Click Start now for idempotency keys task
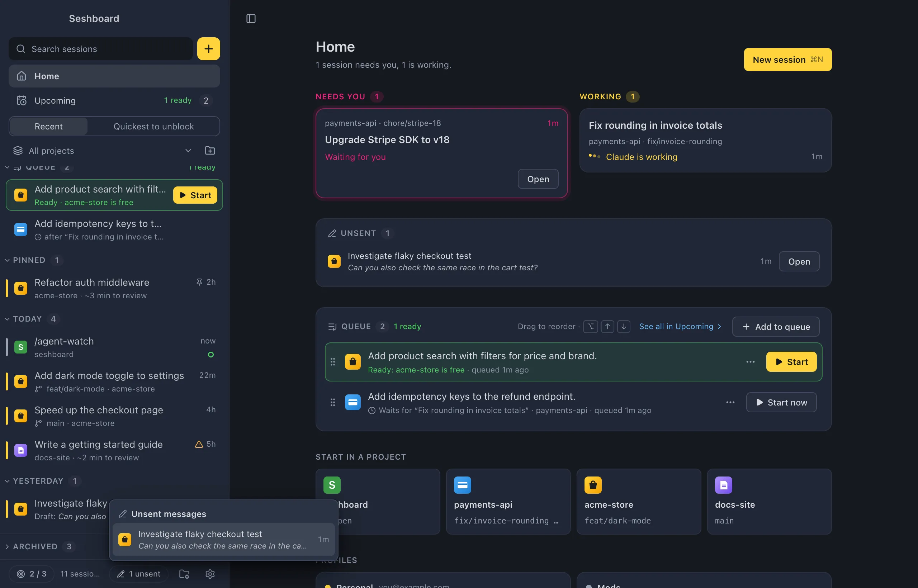The width and height of the screenshot is (918, 588). (781, 402)
